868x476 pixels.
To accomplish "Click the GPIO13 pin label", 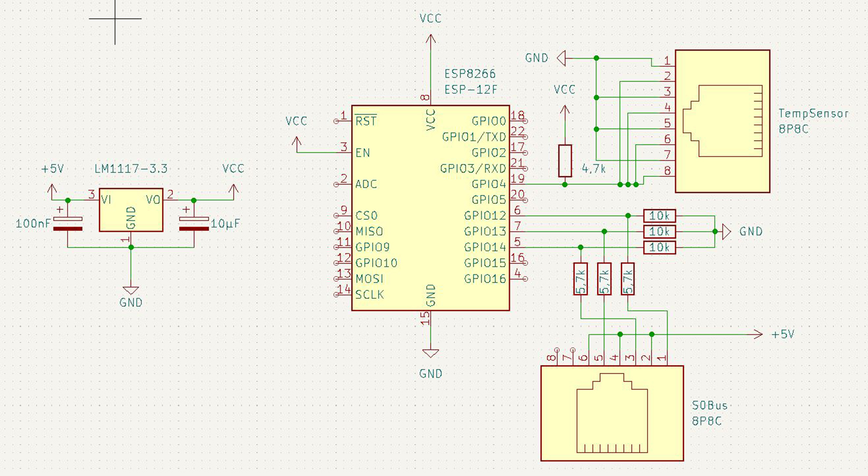I will (x=485, y=232).
